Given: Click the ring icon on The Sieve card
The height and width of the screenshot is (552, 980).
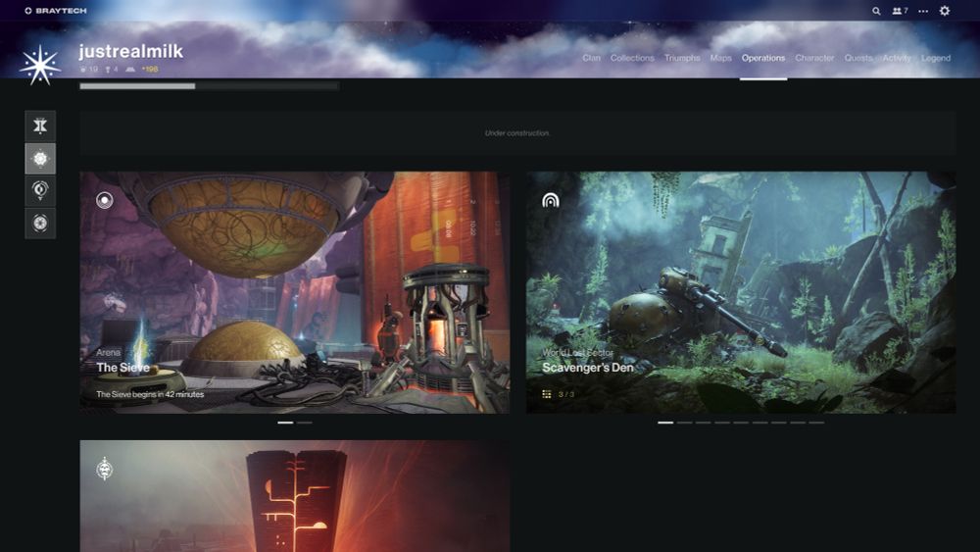Looking at the screenshot, I should pyautogui.click(x=105, y=200).
